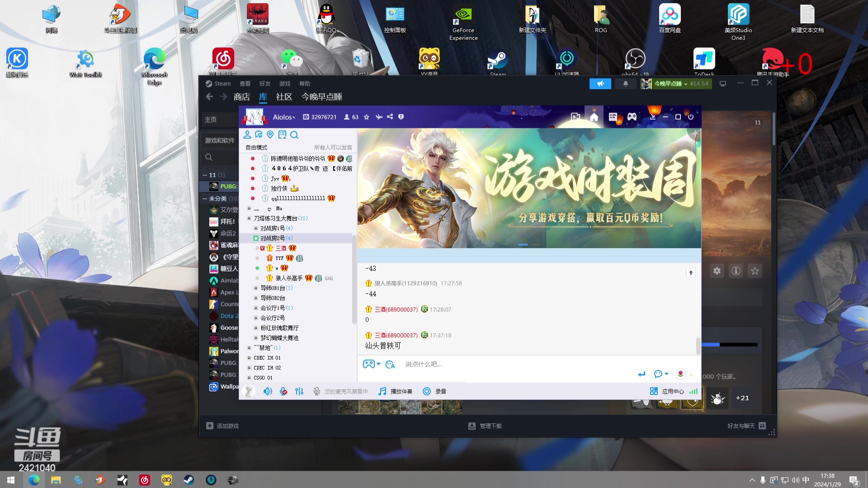868x488 pixels.
Task: Click the contact person icon in YY toolbar
Action: pyautogui.click(x=247, y=135)
